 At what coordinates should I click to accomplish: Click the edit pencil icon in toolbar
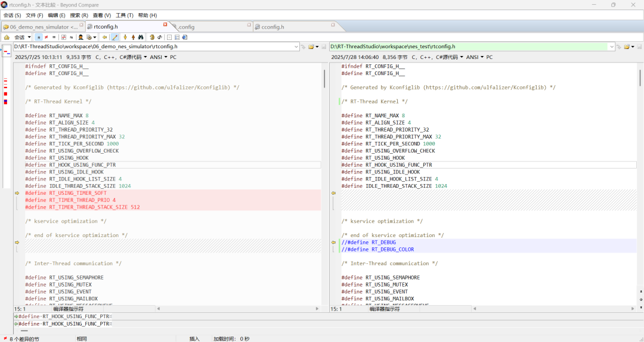[114, 37]
